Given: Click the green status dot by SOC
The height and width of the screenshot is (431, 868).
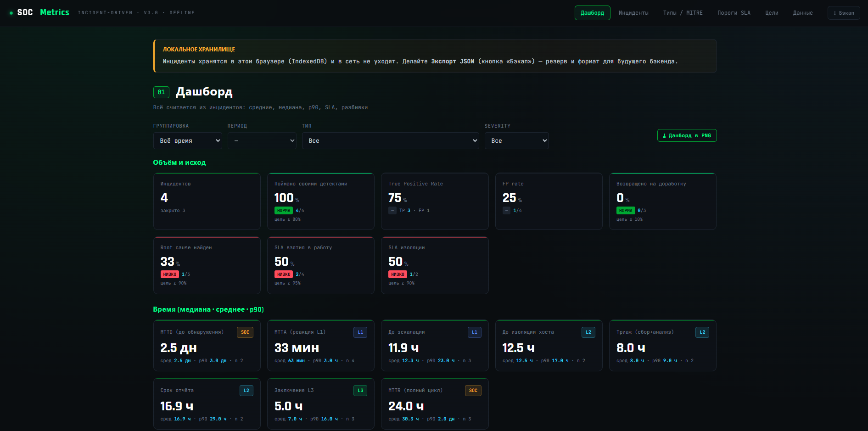Looking at the screenshot, I should (x=11, y=13).
